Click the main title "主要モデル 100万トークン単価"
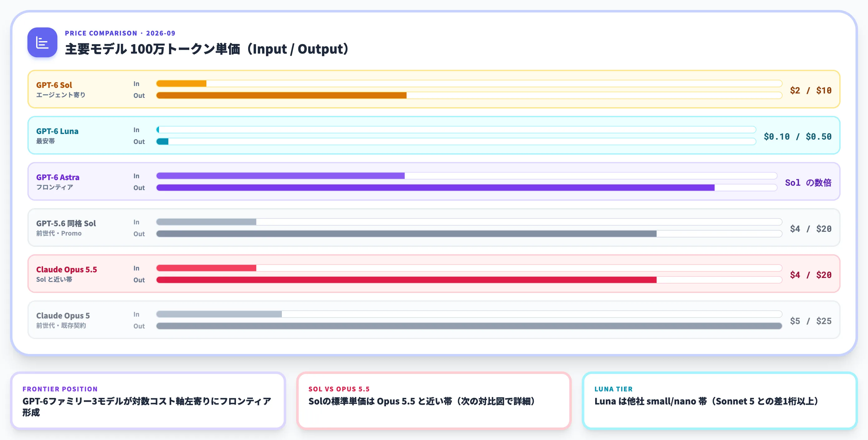868x440 pixels. click(152, 49)
